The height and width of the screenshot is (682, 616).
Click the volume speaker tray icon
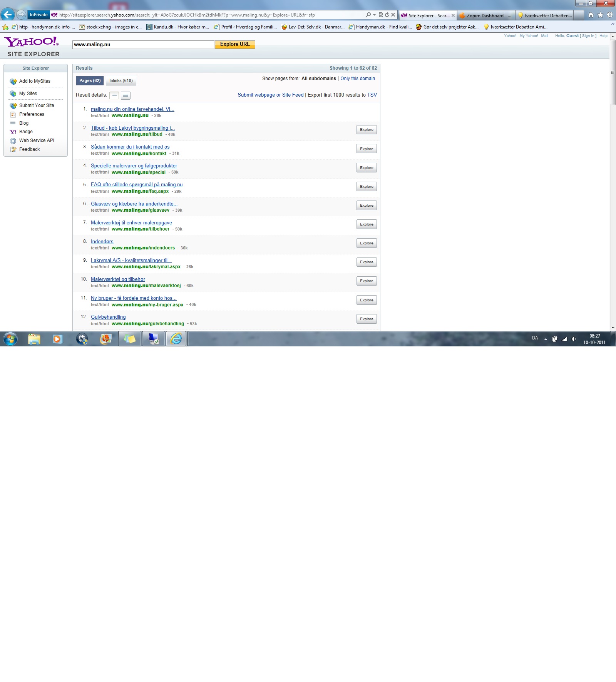(574, 339)
